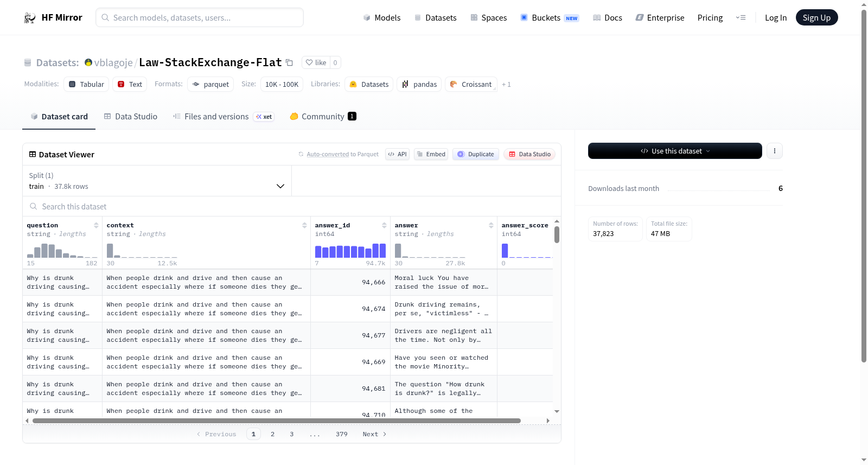
Task: Open the Datasets navigation link
Action: coord(436,18)
